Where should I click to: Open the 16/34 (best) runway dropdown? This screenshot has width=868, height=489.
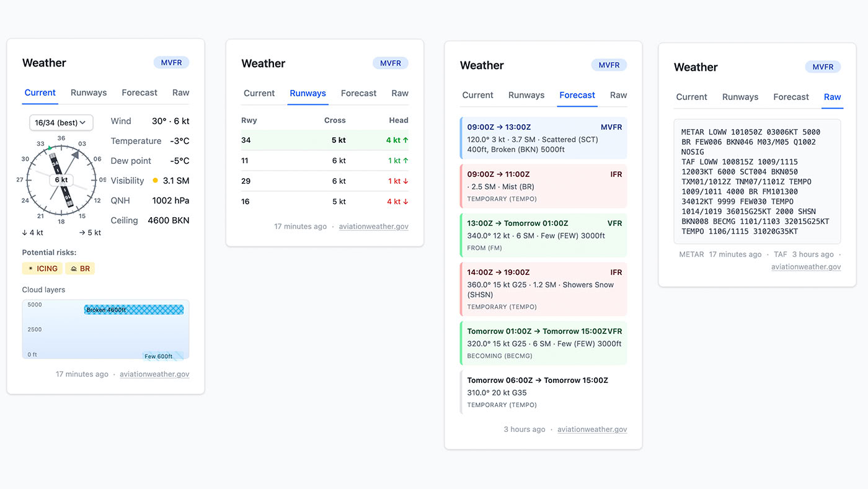(x=61, y=123)
